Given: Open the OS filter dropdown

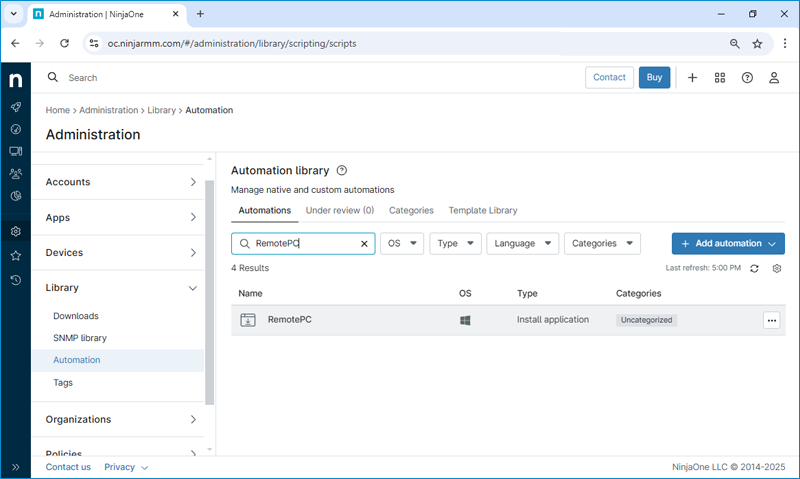Looking at the screenshot, I should point(401,243).
